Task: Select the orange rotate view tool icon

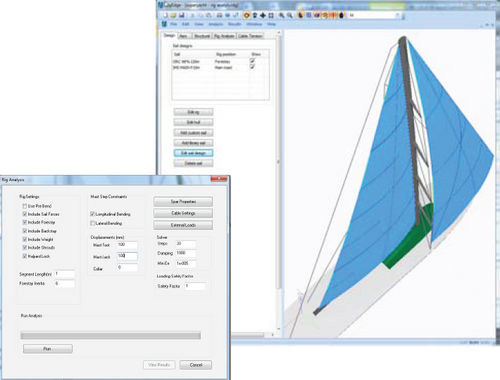Action: click(246, 15)
